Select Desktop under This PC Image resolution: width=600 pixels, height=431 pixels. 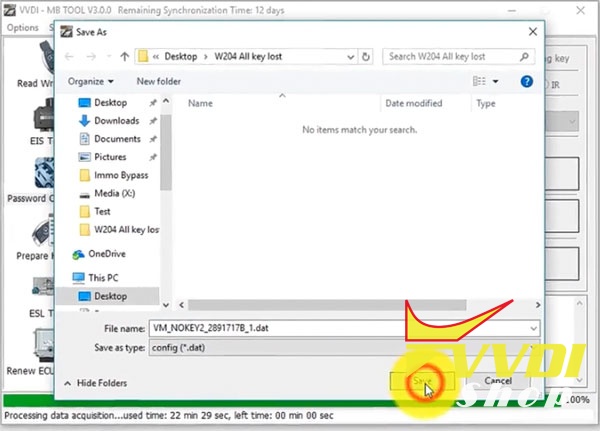[110, 296]
